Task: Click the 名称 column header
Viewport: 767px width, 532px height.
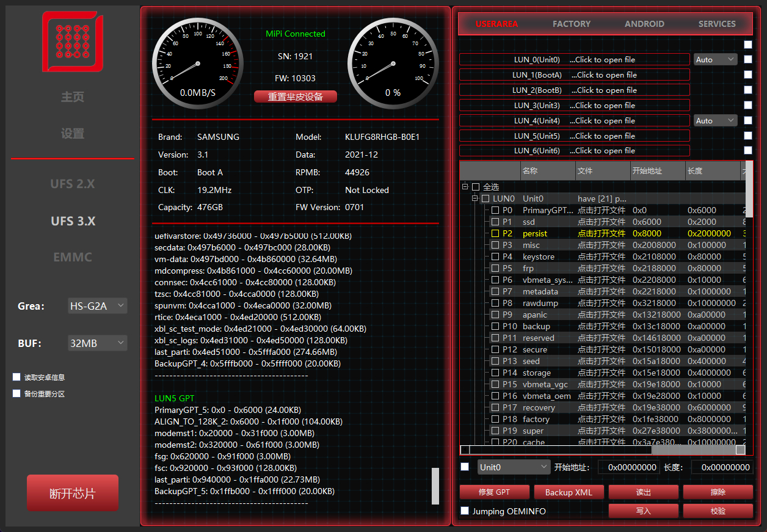Action: pyautogui.click(x=548, y=170)
